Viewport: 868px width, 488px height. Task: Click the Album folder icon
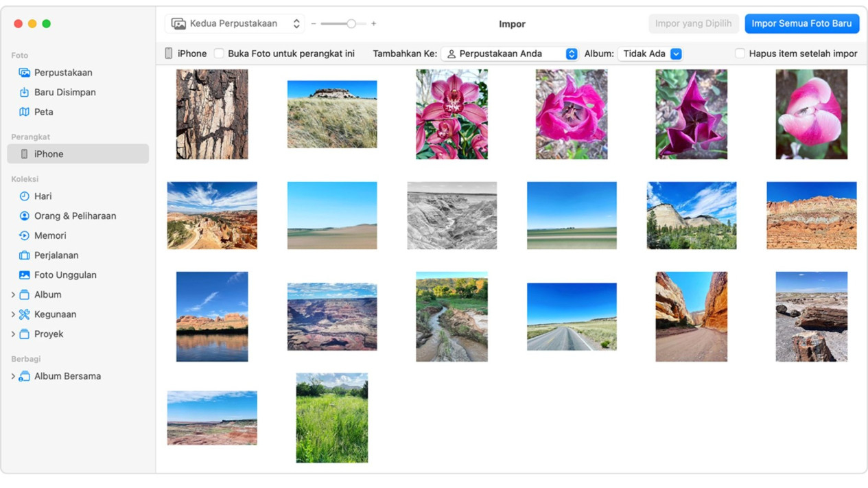pyautogui.click(x=24, y=294)
